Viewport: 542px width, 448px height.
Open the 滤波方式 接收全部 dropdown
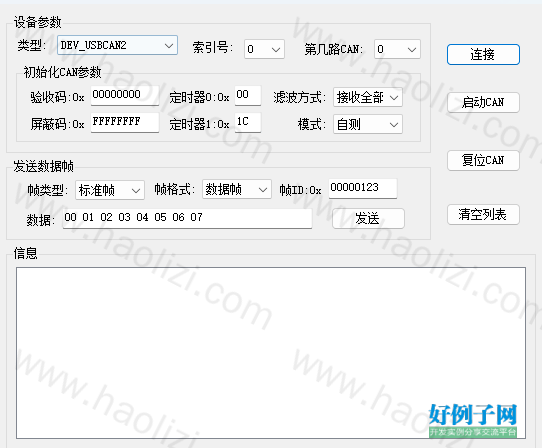tap(368, 97)
